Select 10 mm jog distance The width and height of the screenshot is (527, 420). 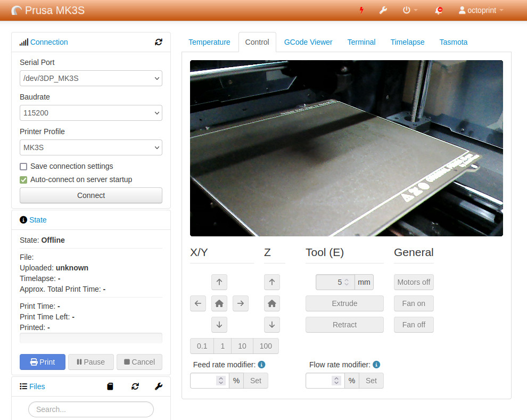(x=242, y=346)
